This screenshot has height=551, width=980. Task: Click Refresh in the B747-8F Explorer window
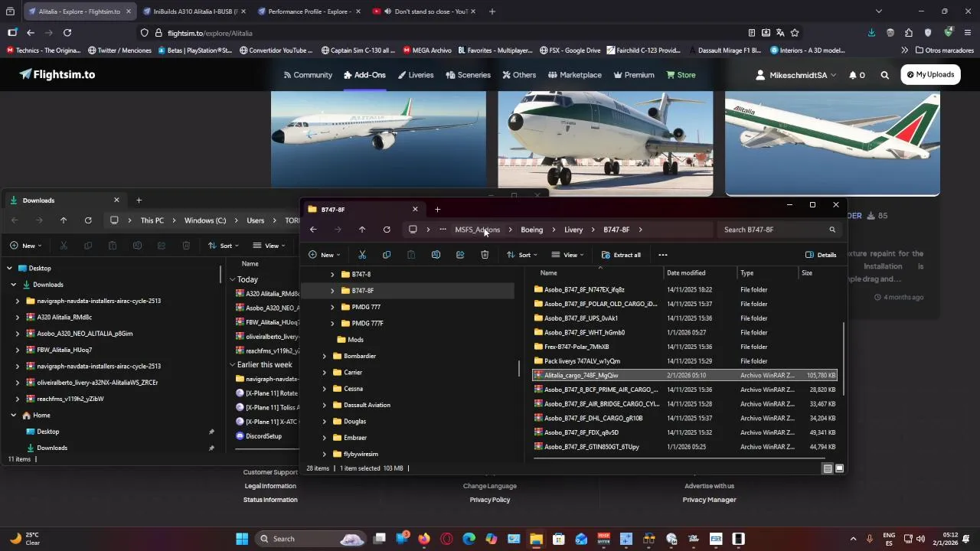pyautogui.click(x=387, y=230)
